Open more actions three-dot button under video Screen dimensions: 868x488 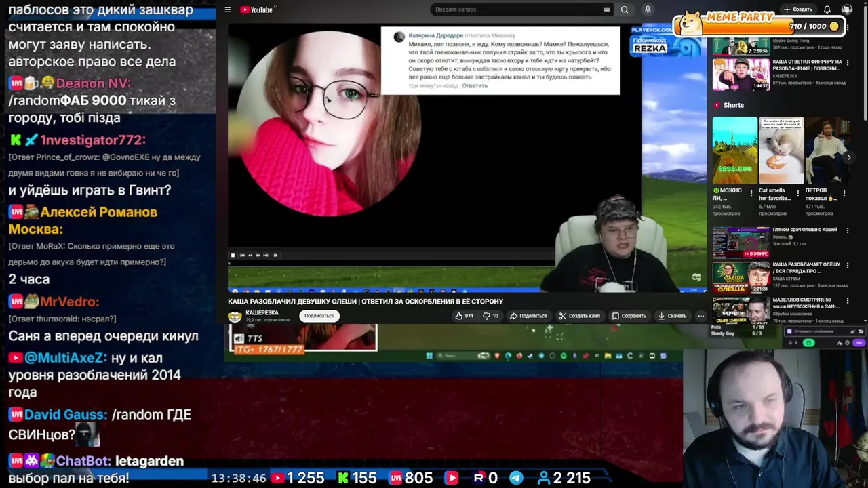701,316
